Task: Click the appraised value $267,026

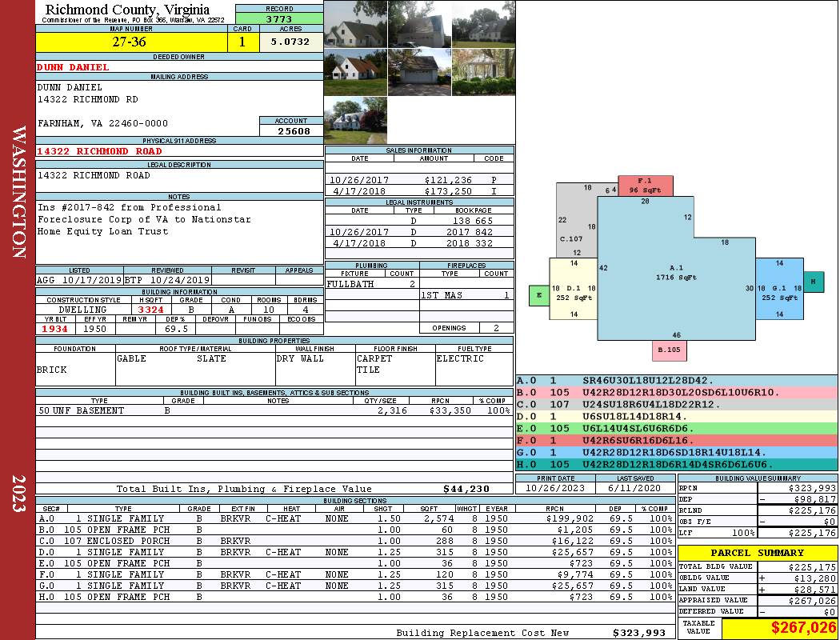Action: [x=812, y=601]
